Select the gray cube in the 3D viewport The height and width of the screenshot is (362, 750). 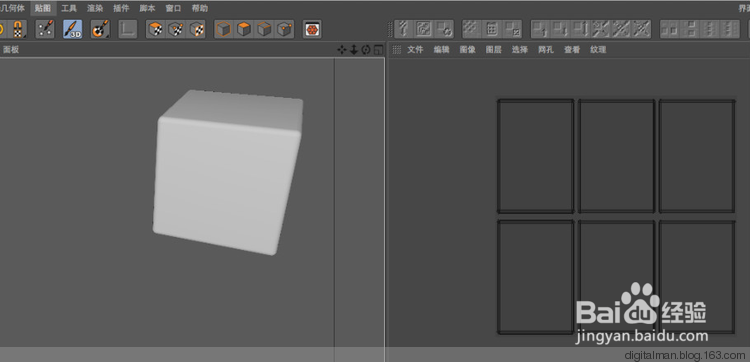[228, 172]
